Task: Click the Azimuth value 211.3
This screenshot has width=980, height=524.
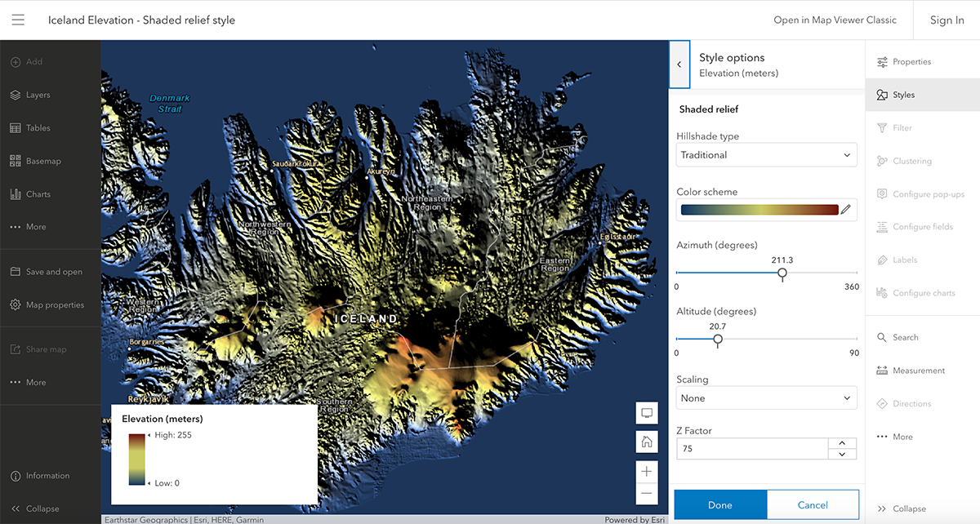Action: click(x=782, y=260)
